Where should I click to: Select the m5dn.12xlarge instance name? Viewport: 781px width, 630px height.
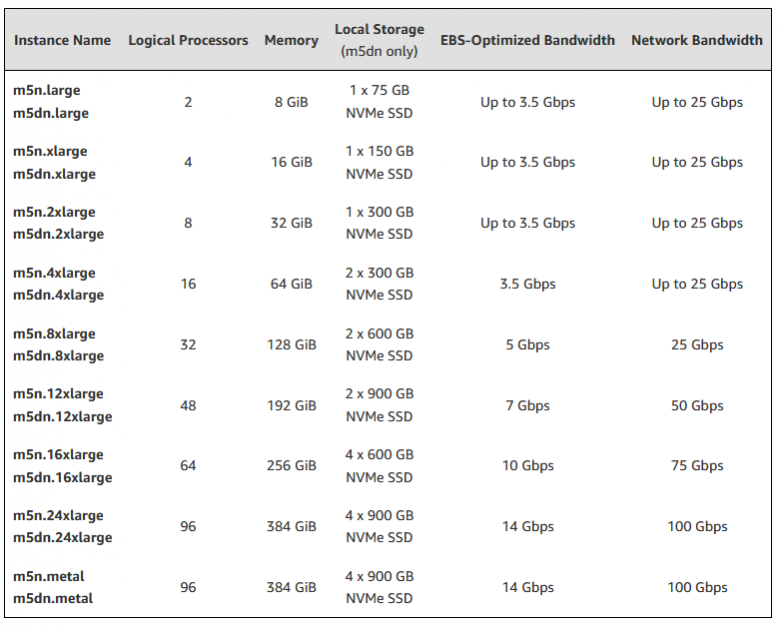tap(62, 417)
